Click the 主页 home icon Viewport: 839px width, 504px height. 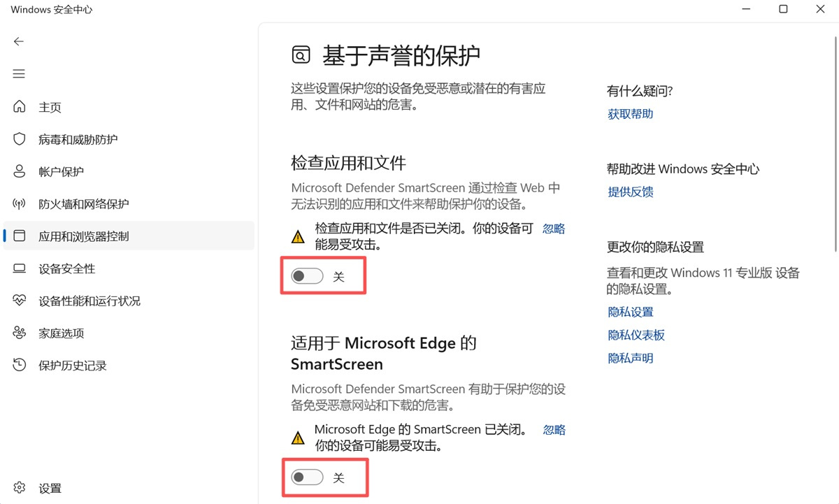20,107
